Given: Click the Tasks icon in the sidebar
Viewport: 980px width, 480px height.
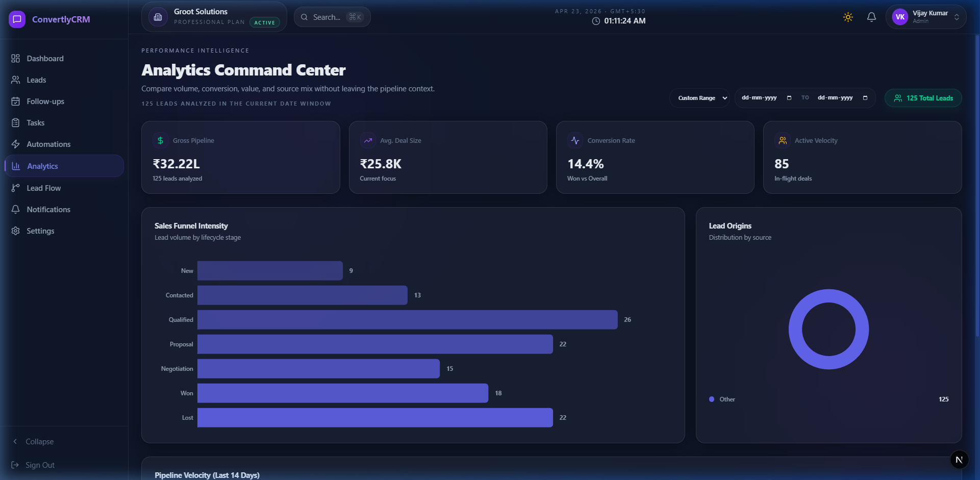Looking at the screenshot, I should 16,122.
